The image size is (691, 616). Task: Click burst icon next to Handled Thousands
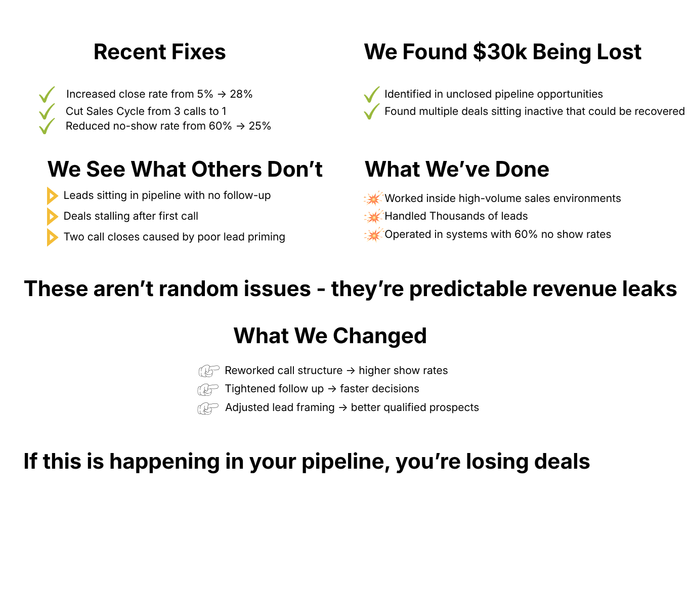click(x=373, y=217)
